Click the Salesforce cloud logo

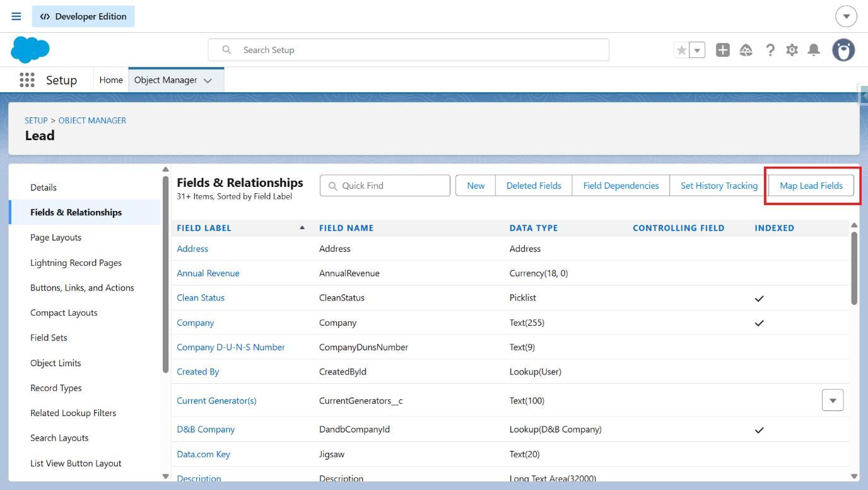[x=30, y=50]
